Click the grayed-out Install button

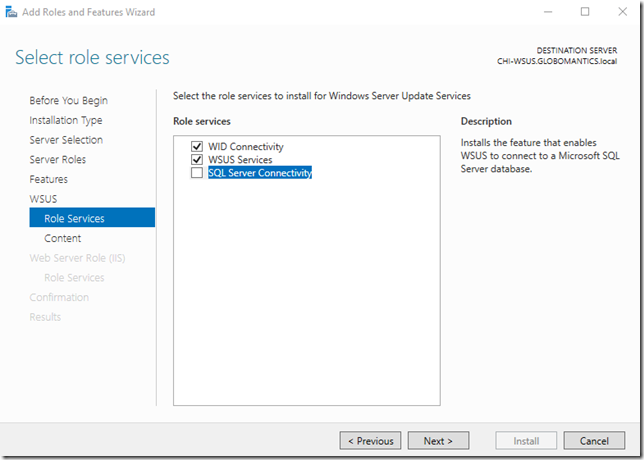pyautogui.click(x=526, y=441)
